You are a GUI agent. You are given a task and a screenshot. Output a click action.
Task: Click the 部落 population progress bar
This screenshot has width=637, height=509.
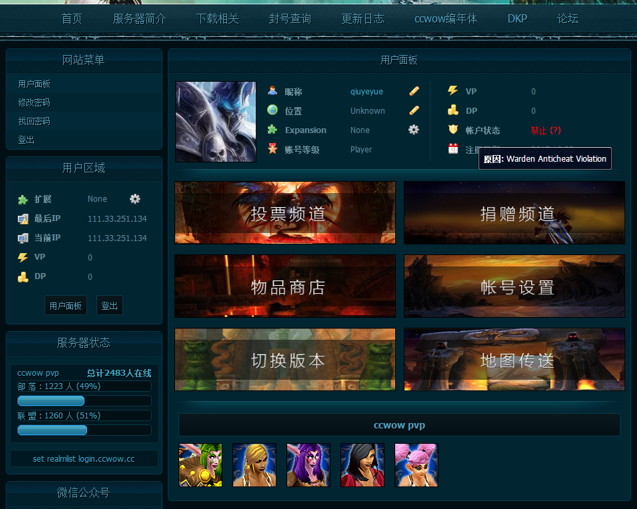coord(84,401)
